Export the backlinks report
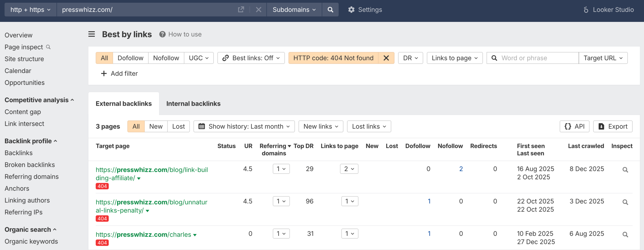Screen dimensions: 644x250 613,126
